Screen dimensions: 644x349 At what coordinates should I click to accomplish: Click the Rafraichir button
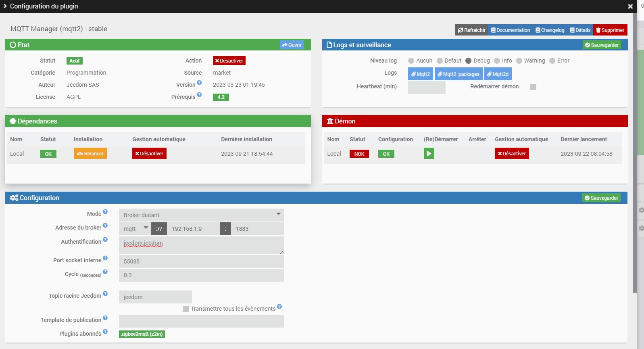point(471,30)
